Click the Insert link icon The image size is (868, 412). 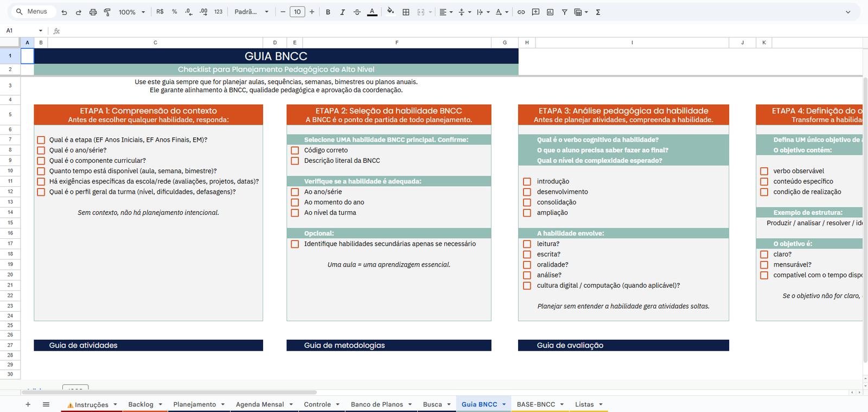pyautogui.click(x=521, y=12)
